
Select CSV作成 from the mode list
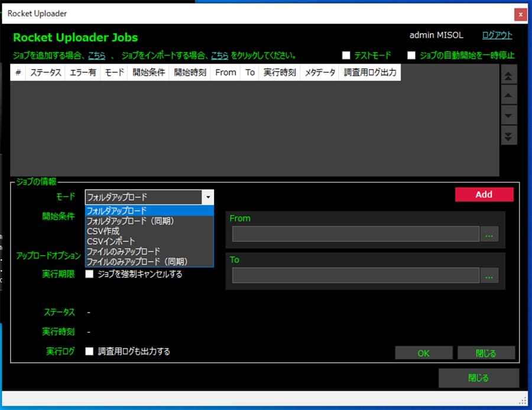coord(150,231)
